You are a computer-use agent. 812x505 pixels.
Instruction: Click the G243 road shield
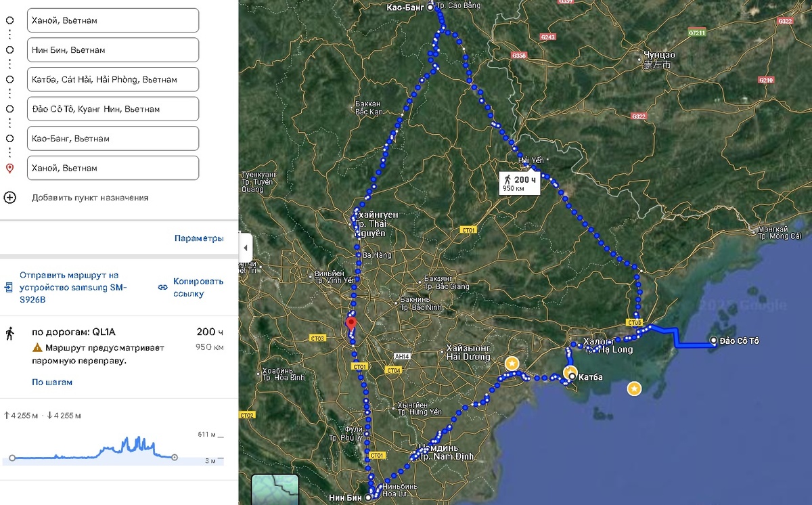[548, 37]
